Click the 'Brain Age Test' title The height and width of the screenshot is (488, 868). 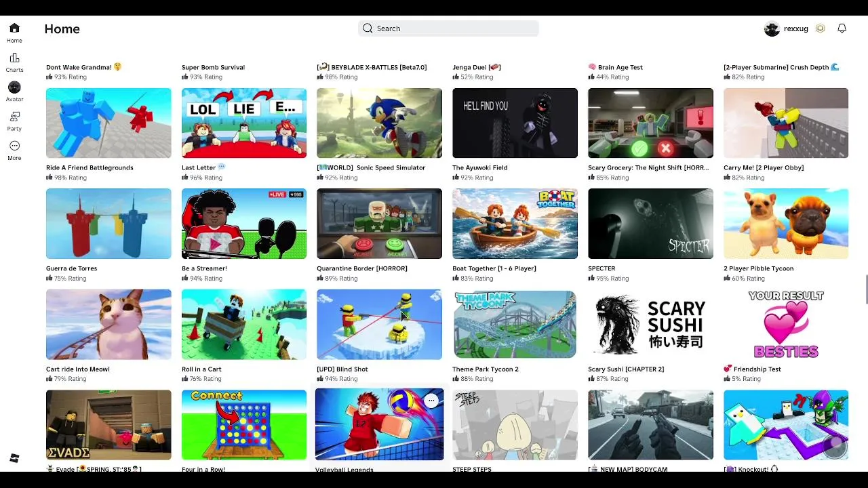coord(616,67)
